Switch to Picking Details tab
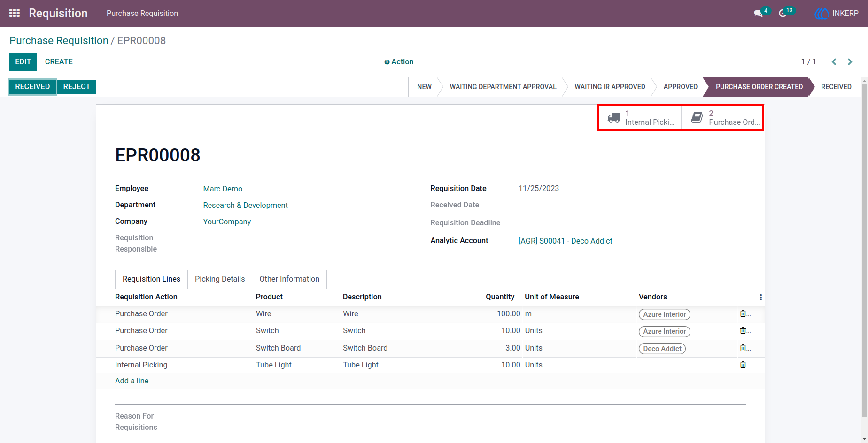868x443 pixels. point(220,279)
